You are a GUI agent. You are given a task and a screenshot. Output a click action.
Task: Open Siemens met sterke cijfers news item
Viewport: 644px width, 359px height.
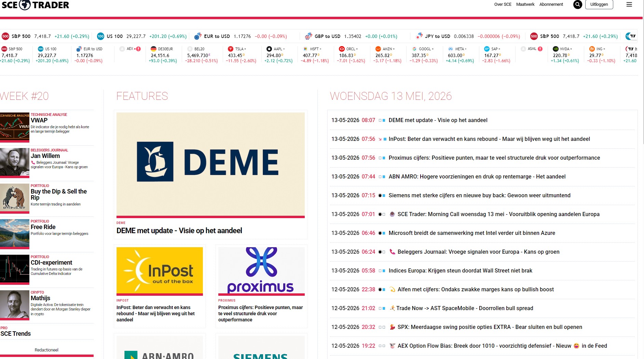[480, 195]
